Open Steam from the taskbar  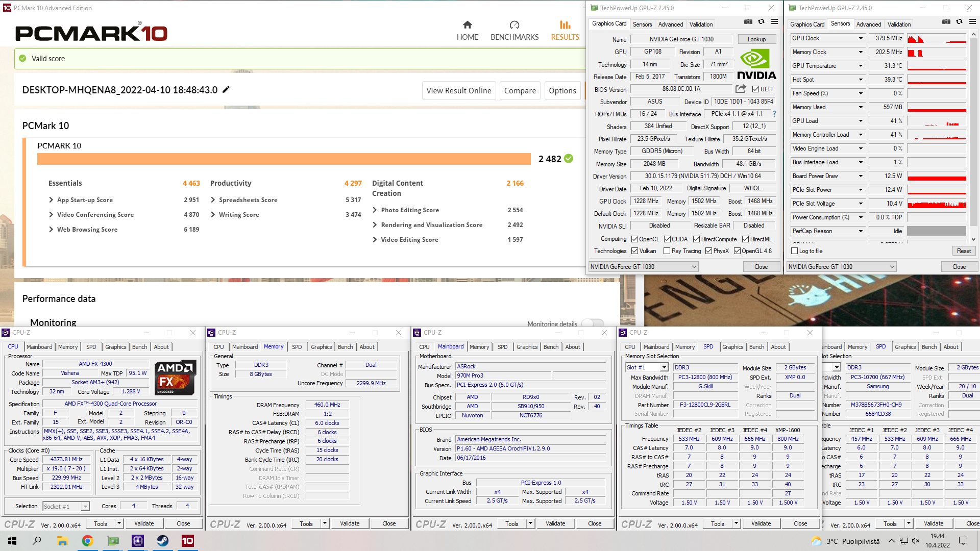[x=163, y=541]
